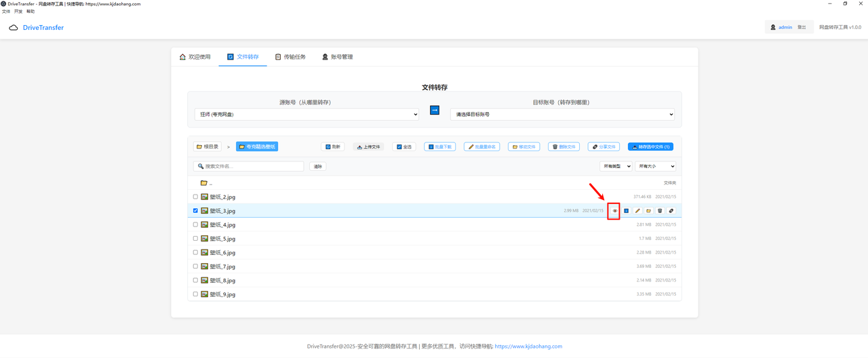Click the pencil rename icon for 壁纸_3.jpg
The width and height of the screenshot is (868, 358).
pos(637,211)
